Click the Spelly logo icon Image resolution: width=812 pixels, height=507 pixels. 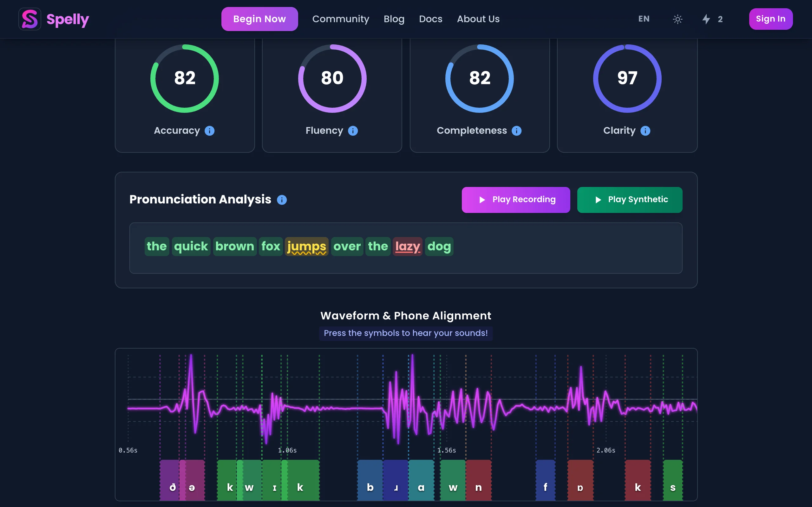[x=29, y=19]
